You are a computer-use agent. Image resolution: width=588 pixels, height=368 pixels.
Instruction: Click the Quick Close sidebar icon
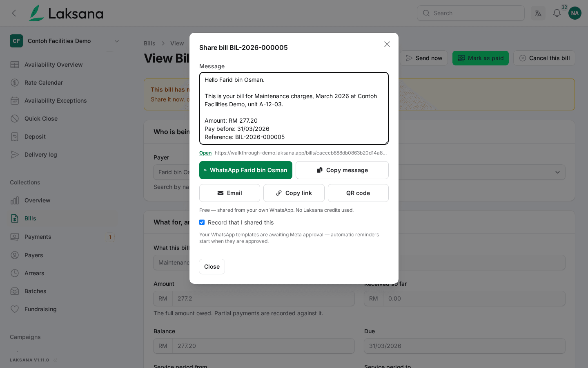click(x=15, y=119)
